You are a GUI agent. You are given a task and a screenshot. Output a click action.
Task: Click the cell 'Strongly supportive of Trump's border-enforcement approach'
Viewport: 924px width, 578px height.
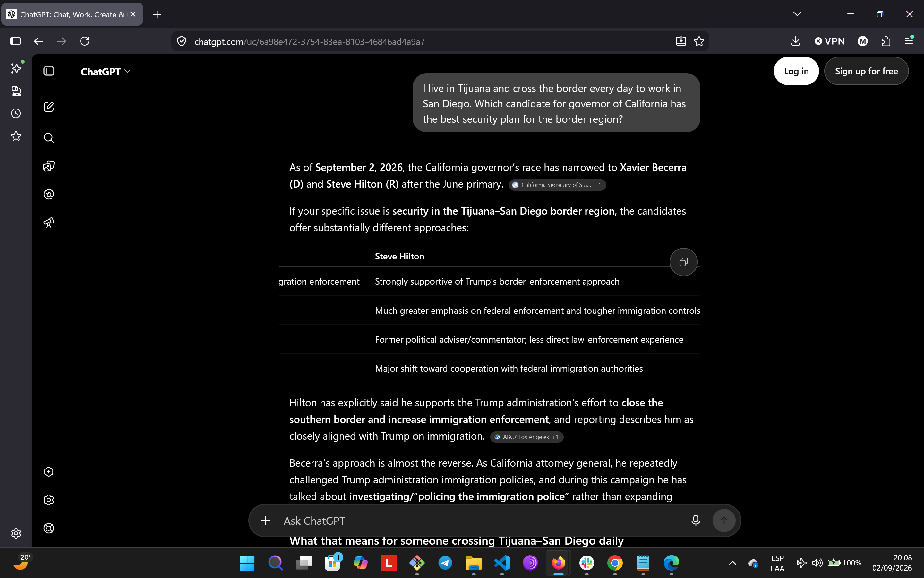click(x=497, y=282)
